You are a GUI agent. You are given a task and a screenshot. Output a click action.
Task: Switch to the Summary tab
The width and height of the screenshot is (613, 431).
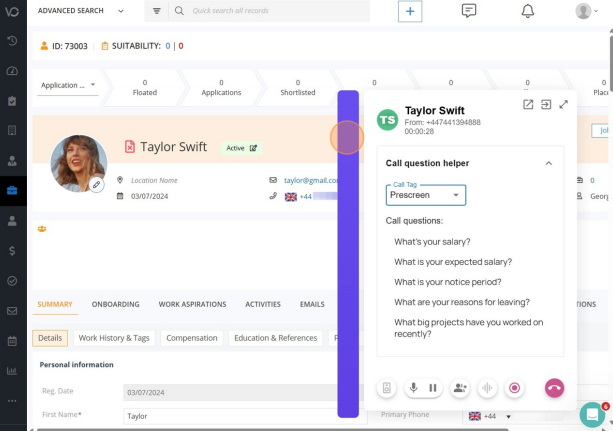55,304
